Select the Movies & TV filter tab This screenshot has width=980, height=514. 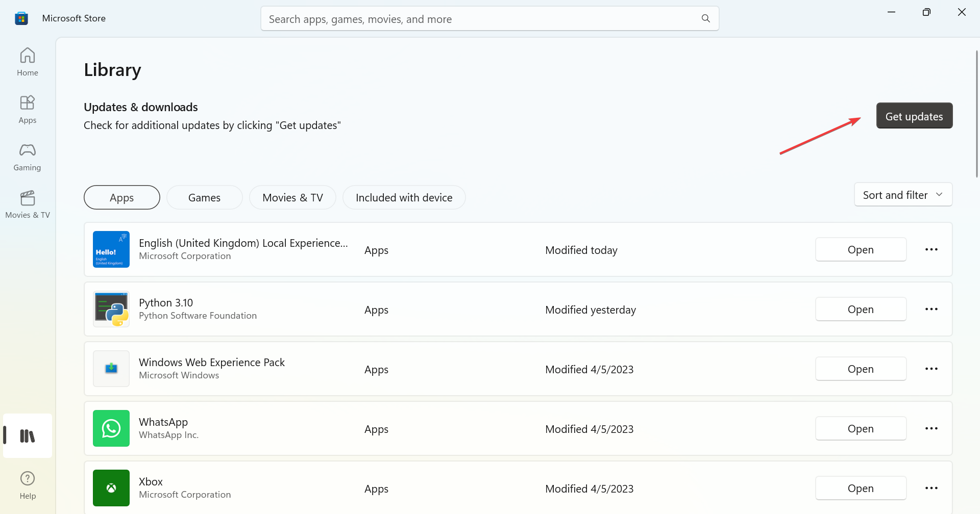(293, 197)
